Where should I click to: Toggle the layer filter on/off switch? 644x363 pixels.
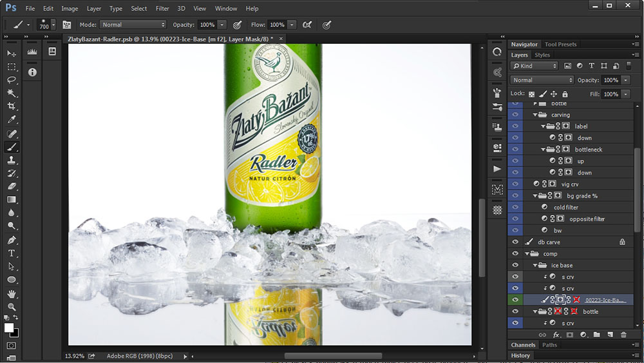pos(629,66)
